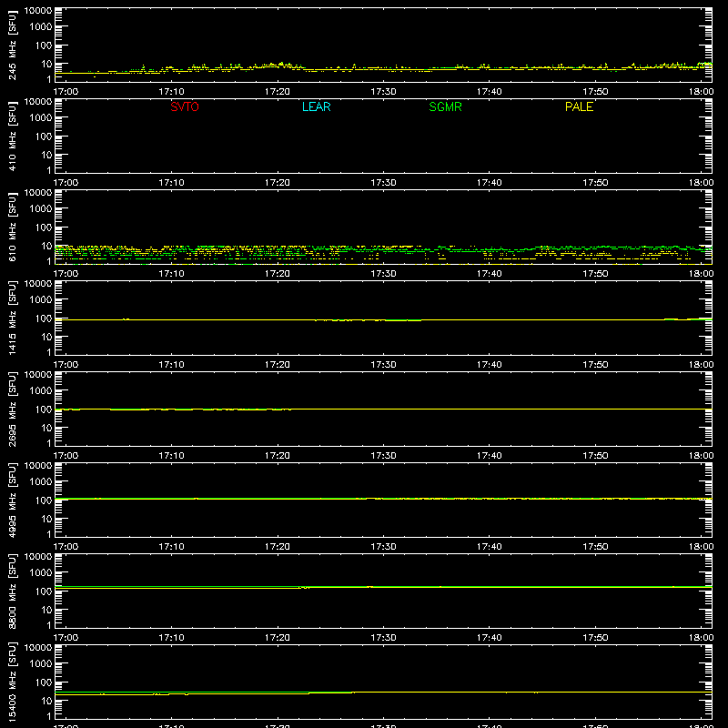Click the 1000 y-axis value on 610 MHz plot
The height and width of the screenshot is (728, 728).
click(41, 208)
